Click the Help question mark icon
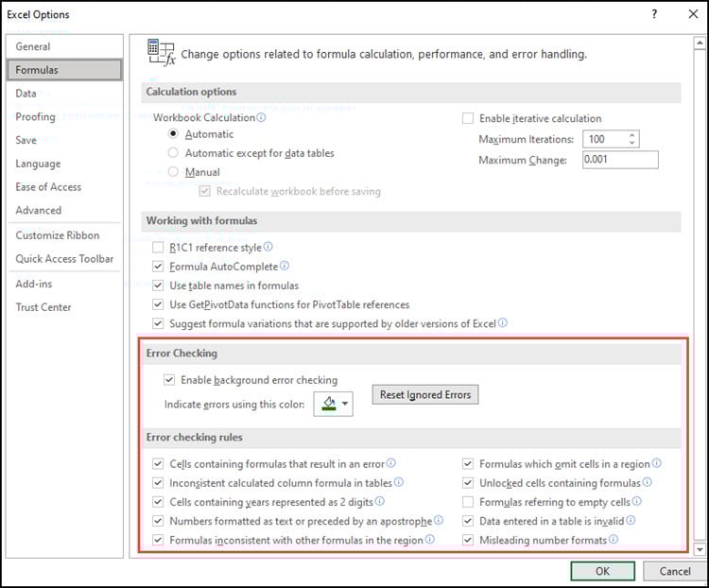This screenshot has width=709, height=588. click(x=654, y=14)
